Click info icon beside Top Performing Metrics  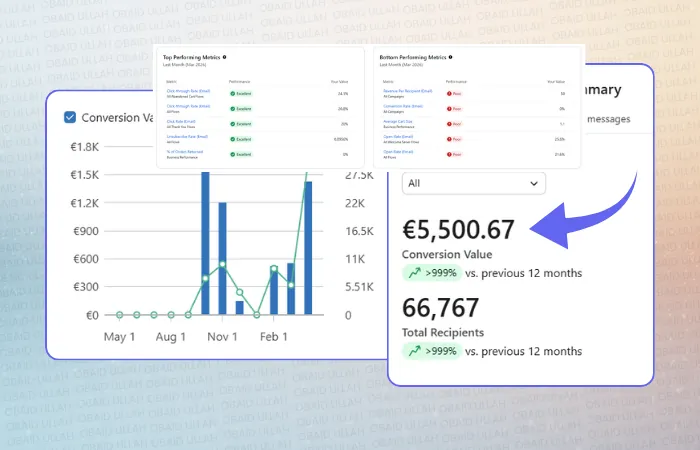tap(225, 57)
